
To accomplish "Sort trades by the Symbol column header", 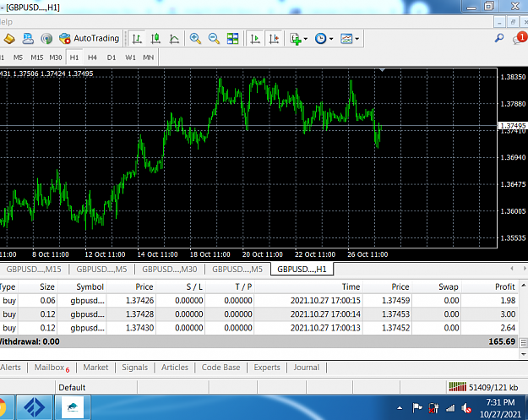I will pos(82,287).
